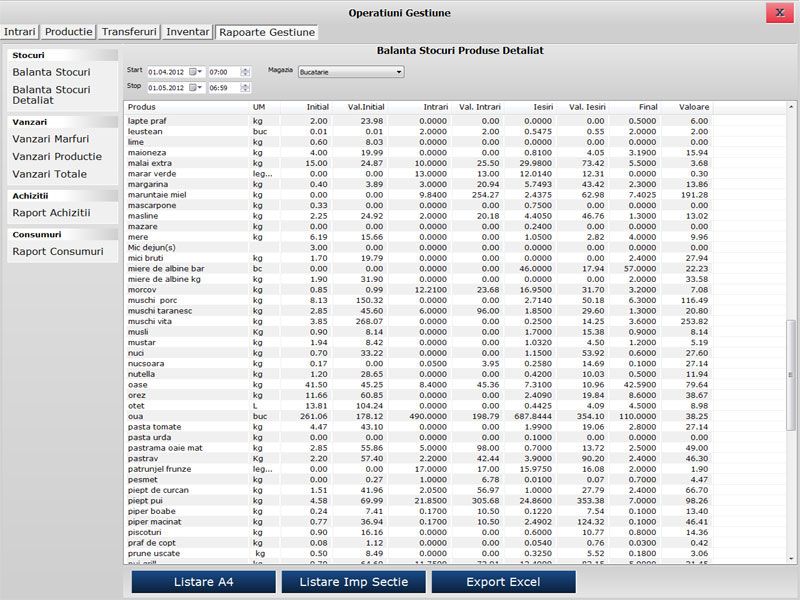Open the Productie tab
Screen dimensions: 800x600
pyautogui.click(x=69, y=32)
